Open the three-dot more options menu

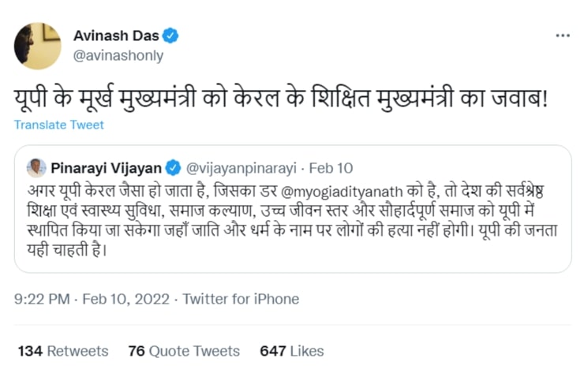point(562,36)
